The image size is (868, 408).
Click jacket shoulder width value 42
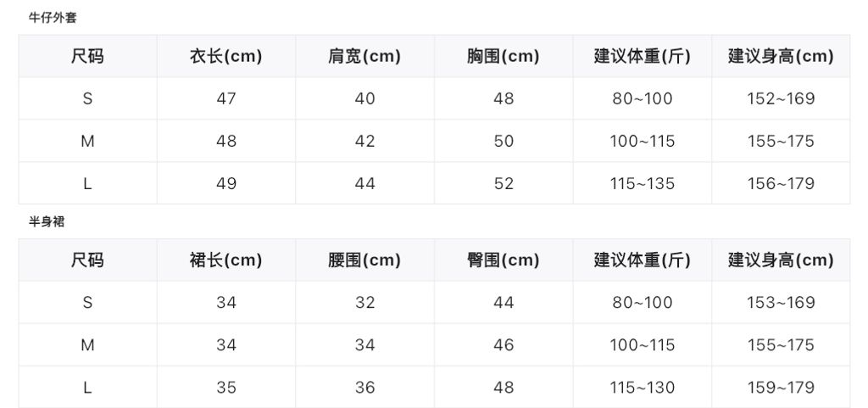(x=364, y=141)
